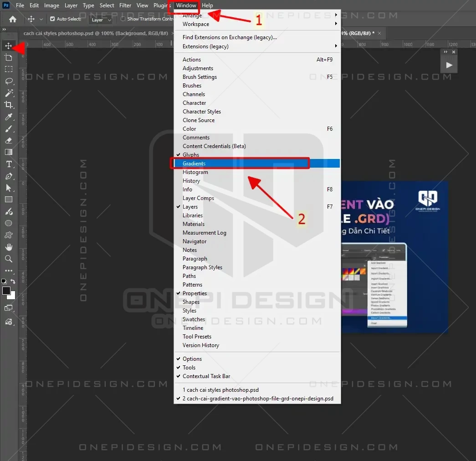Pick the Eyedropper tool

coord(9,117)
